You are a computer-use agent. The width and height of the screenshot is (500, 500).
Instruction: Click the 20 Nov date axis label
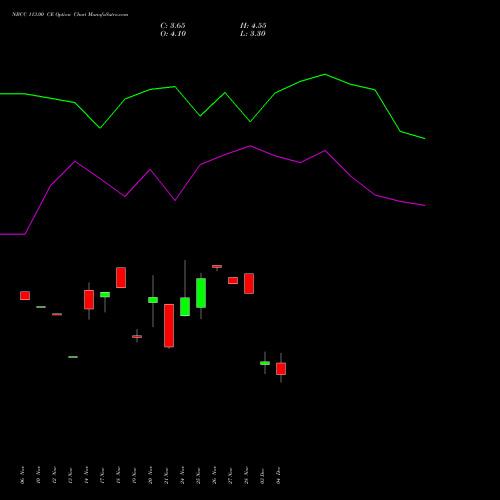pos(150,475)
